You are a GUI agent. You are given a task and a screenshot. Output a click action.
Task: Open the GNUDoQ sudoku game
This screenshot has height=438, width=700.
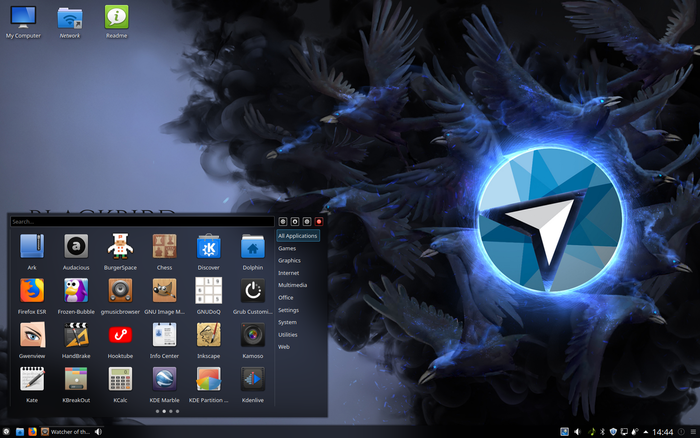click(x=208, y=296)
